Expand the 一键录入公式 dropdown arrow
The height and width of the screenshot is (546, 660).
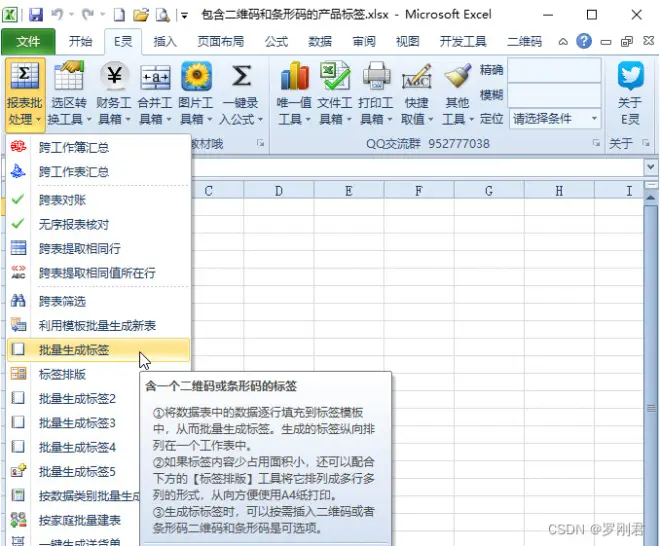coord(261,120)
